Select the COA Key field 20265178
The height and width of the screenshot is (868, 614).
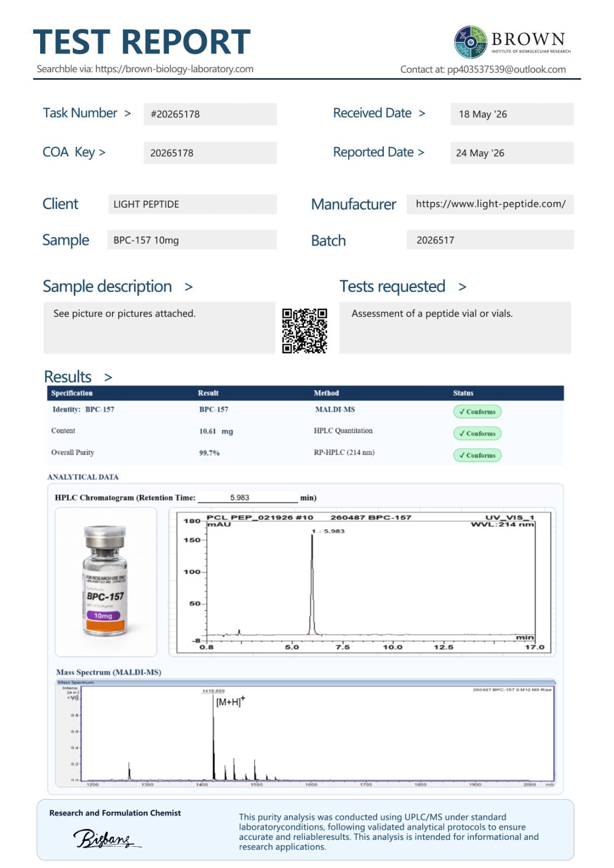click(210, 153)
